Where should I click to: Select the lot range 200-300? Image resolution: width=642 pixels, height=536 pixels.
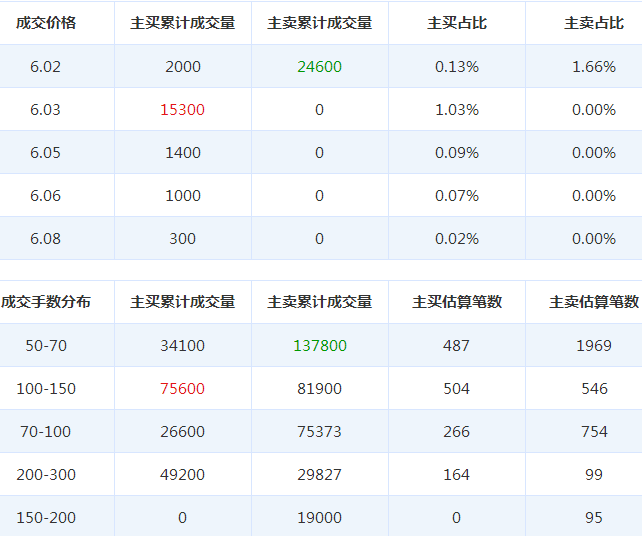(x=46, y=475)
